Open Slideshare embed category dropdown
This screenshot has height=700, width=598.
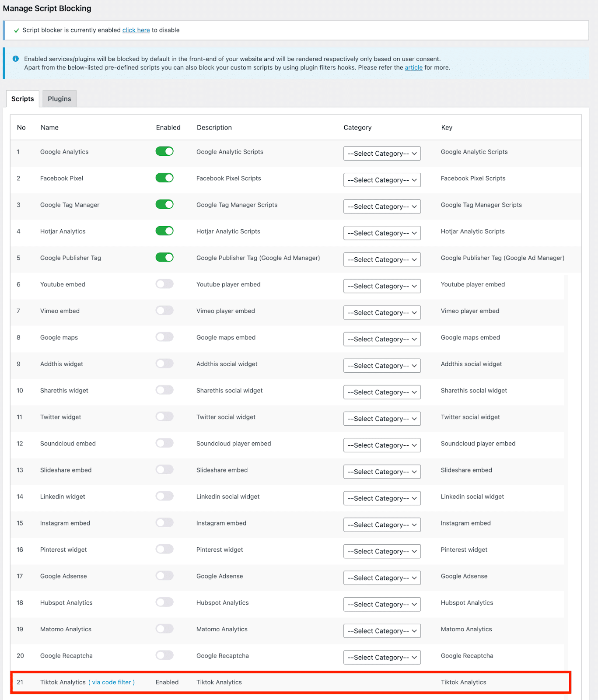[382, 472]
